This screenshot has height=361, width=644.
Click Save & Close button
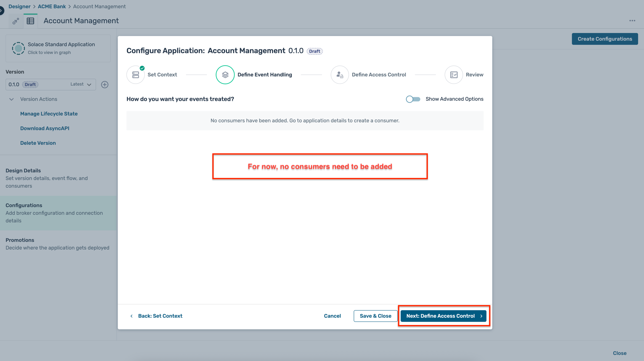click(x=375, y=316)
